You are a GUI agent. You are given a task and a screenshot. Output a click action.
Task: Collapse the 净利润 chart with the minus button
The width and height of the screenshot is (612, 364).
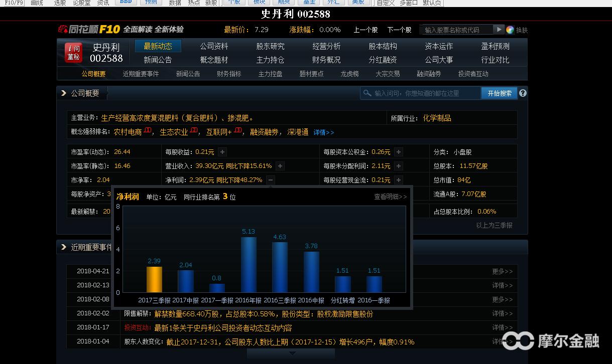(x=270, y=179)
